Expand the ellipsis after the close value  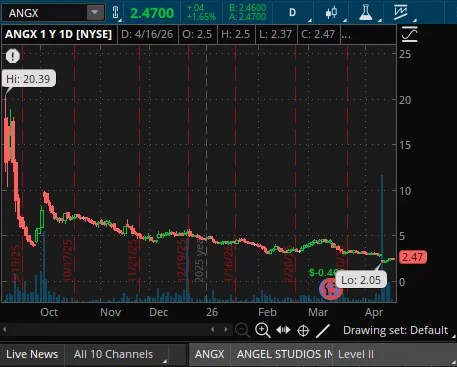pos(346,34)
